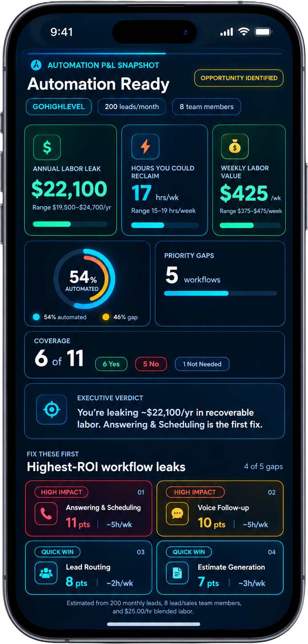
Task: Tap the Annual Labor Leak progress bar
Action: (x=70, y=224)
